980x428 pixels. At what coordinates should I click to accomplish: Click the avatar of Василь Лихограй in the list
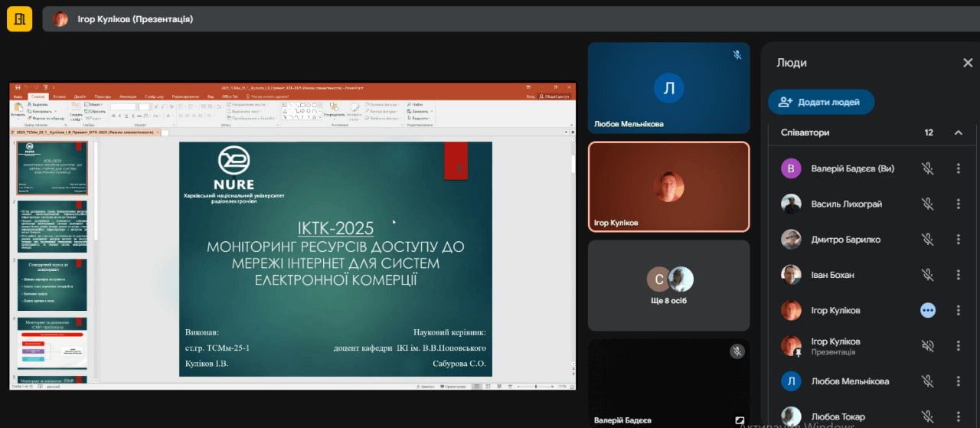tap(791, 204)
